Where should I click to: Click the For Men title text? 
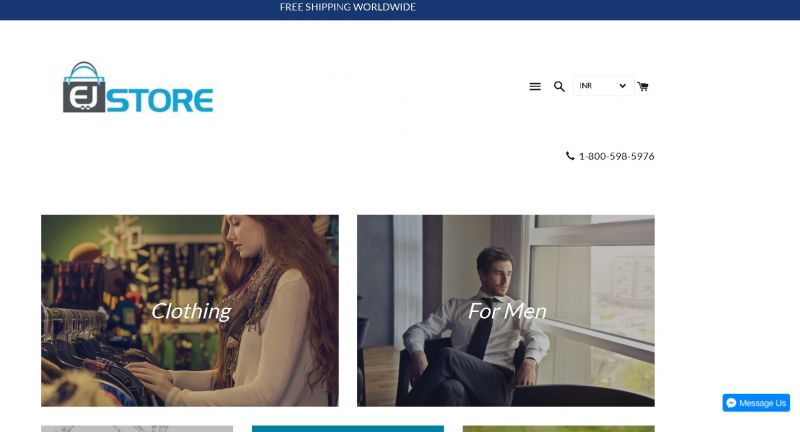tap(507, 311)
